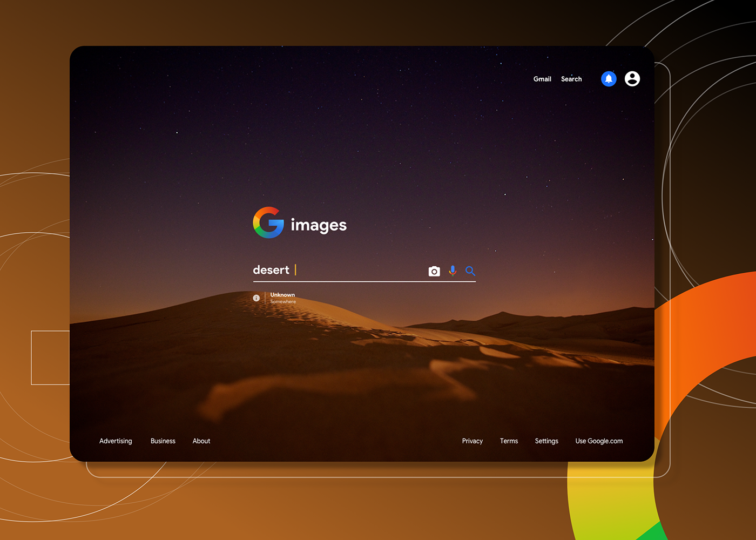The image size is (756, 540).
Task: Go to the Business footer link
Action: pos(163,441)
